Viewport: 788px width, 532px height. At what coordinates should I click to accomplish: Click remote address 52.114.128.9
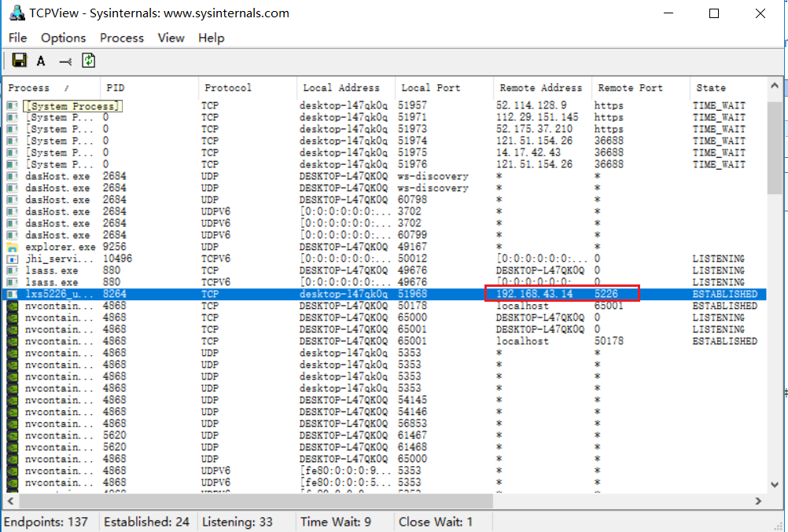tap(531, 105)
